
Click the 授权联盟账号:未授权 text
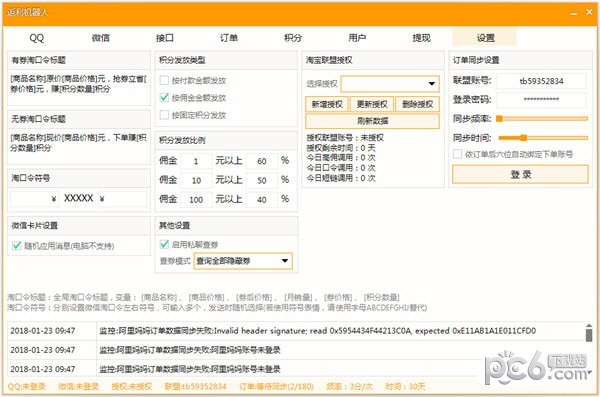click(x=345, y=138)
